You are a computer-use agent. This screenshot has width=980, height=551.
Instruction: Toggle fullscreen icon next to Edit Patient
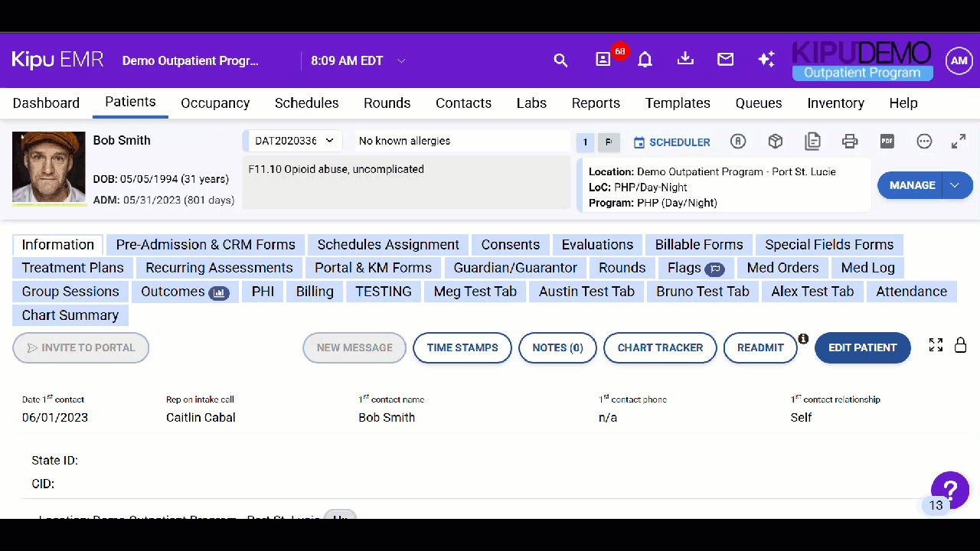point(936,345)
